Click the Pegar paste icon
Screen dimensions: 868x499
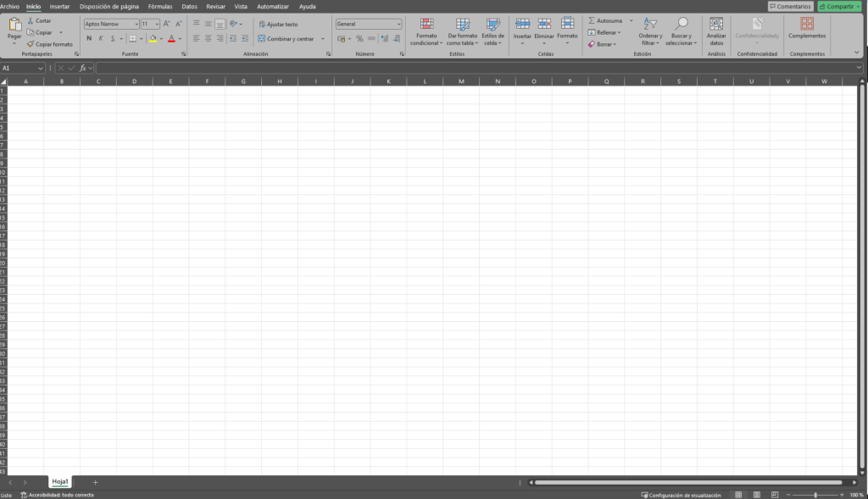[x=14, y=25]
